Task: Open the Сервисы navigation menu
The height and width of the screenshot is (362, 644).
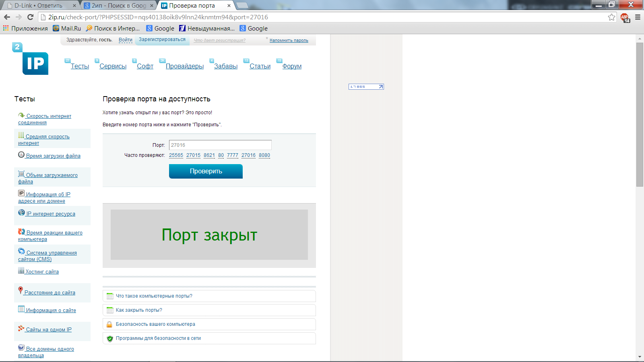Action: coord(113,66)
